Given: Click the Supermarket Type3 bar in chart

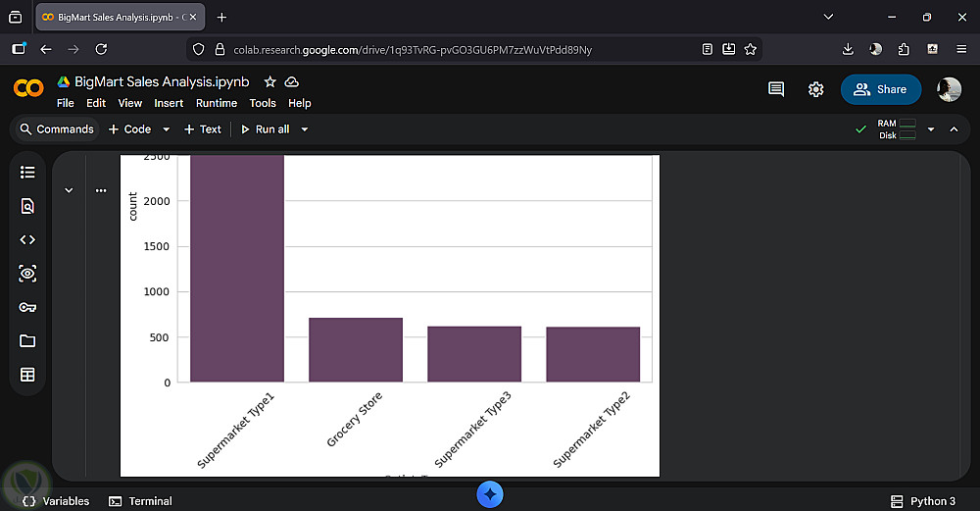Looking at the screenshot, I should coord(474,354).
